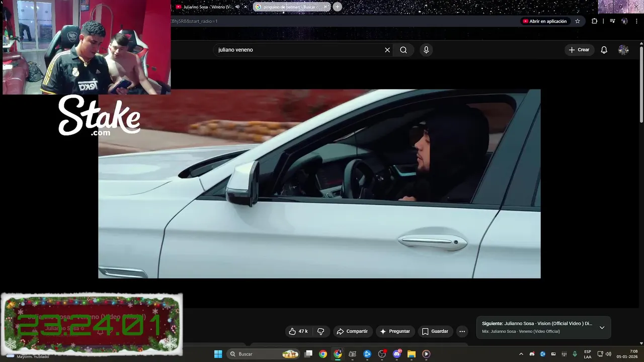The width and height of the screenshot is (644, 362).
Task: Click the YouTube search magnifier button
Action: point(404,50)
